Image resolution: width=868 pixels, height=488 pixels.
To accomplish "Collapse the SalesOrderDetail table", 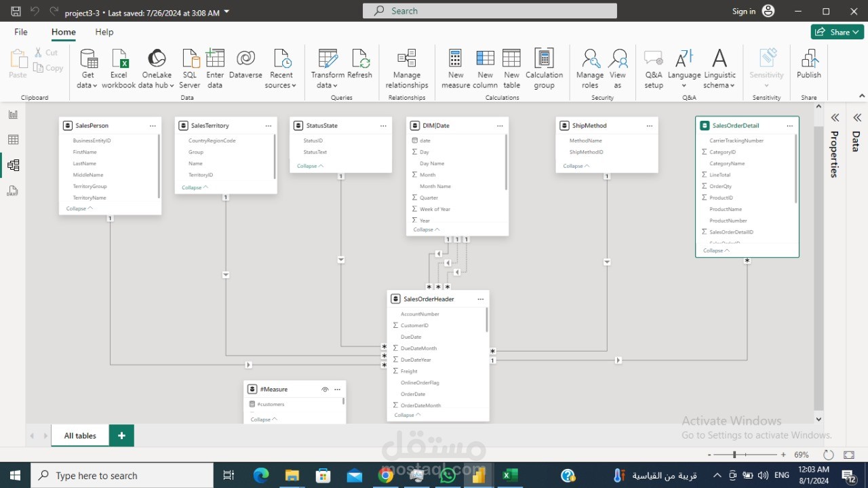I will click(x=716, y=250).
